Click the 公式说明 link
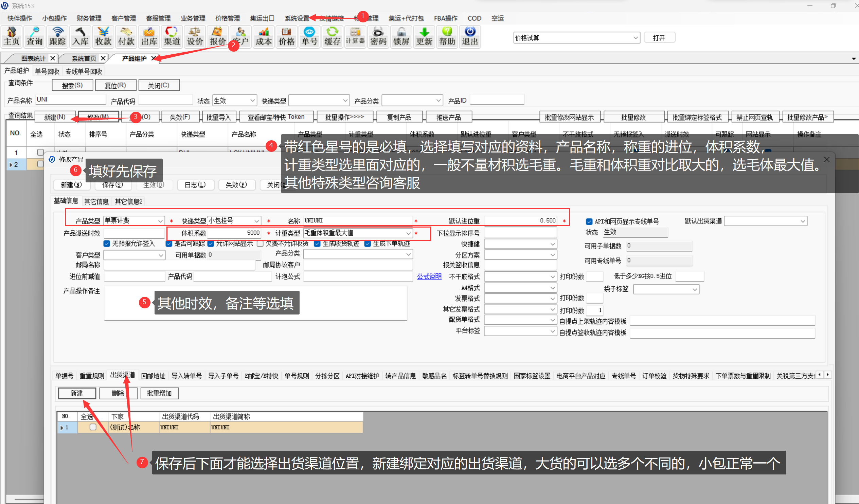Viewport: 859px width, 504px height. pyautogui.click(x=429, y=276)
